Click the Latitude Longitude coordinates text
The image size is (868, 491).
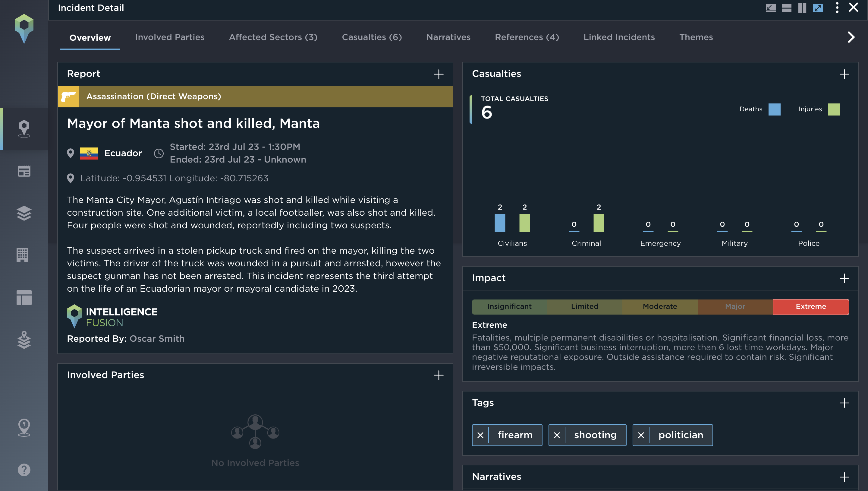pos(174,178)
